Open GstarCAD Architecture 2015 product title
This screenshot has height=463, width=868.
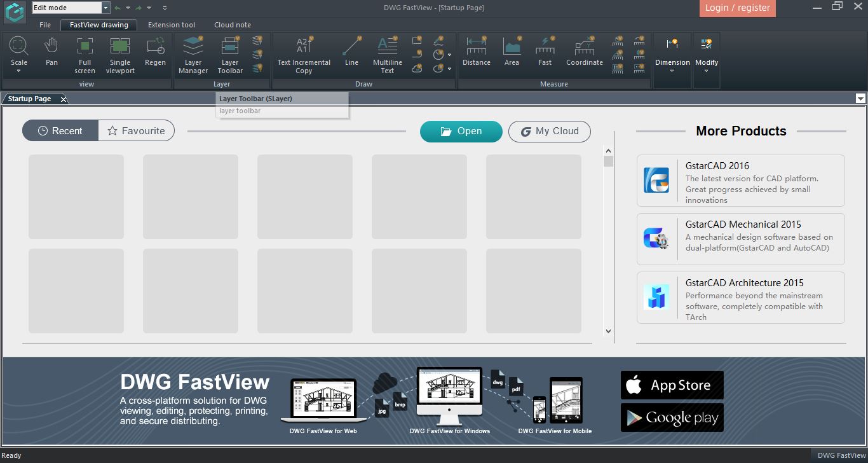[745, 282]
